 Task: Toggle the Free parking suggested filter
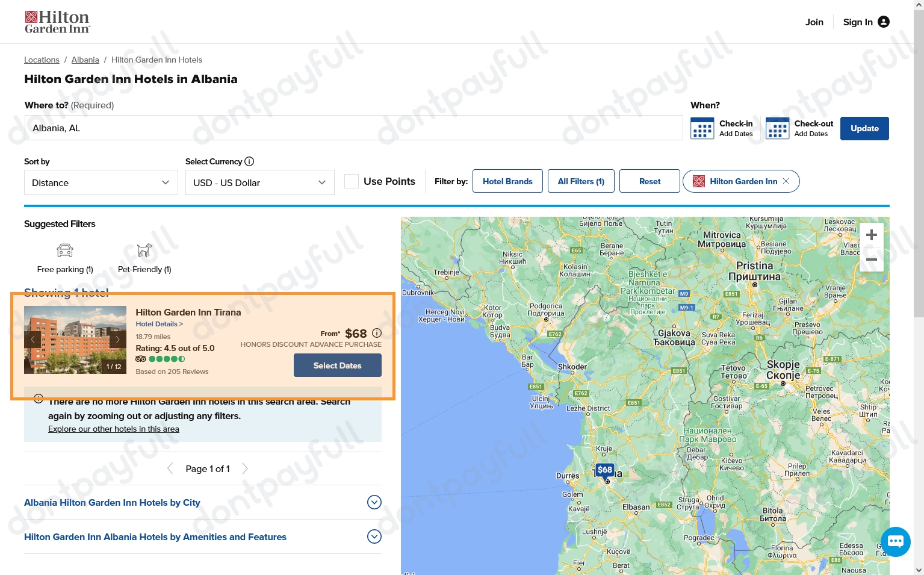pos(65,258)
